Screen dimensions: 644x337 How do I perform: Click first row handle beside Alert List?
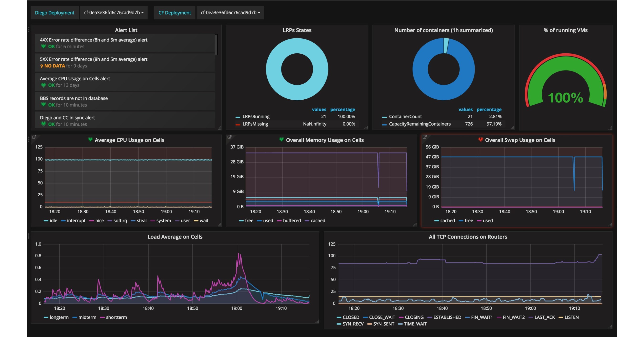click(28, 30)
